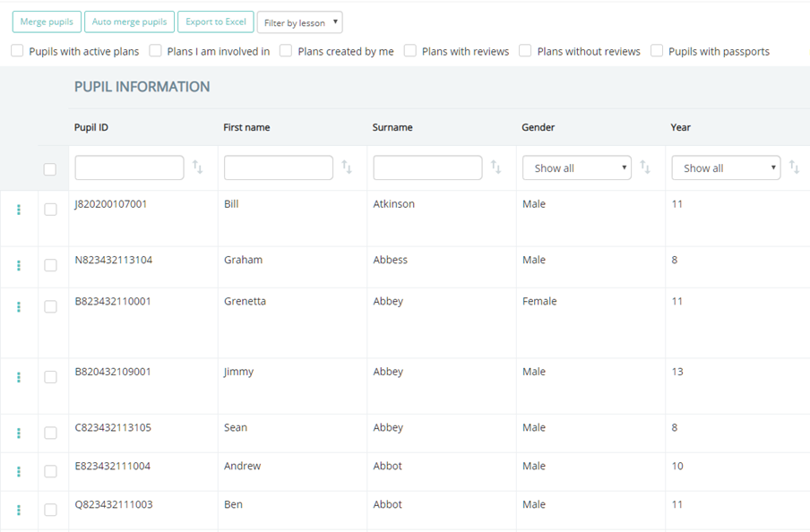Select checkbox for Jimmy Abbey row
The width and height of the screenshot is (810, 532).
coord(50,377)
